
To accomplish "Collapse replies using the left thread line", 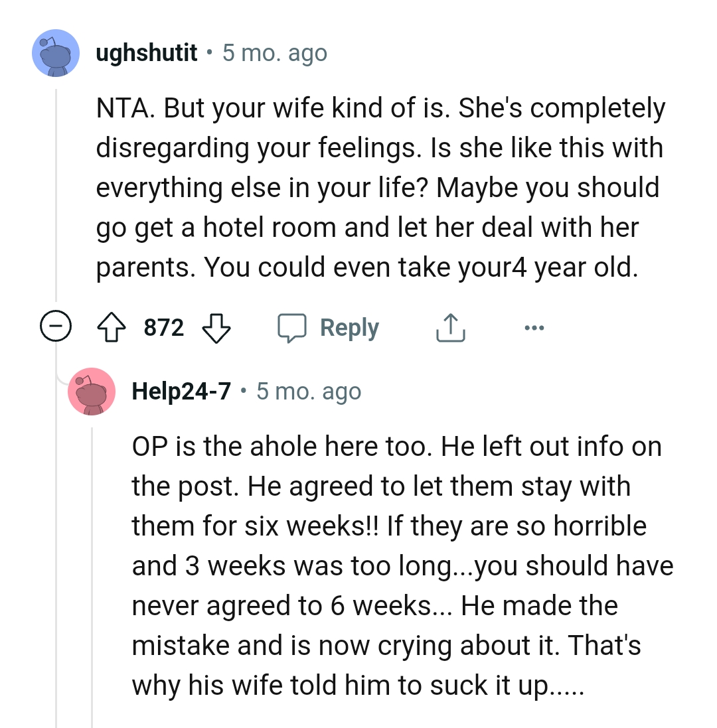I will click(56, 199).
